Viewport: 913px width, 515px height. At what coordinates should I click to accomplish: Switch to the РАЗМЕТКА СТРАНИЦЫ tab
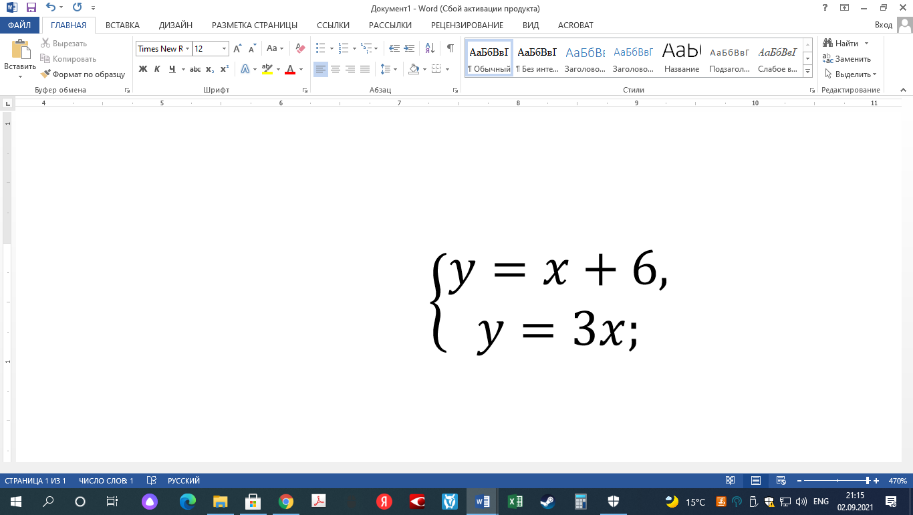254,25
